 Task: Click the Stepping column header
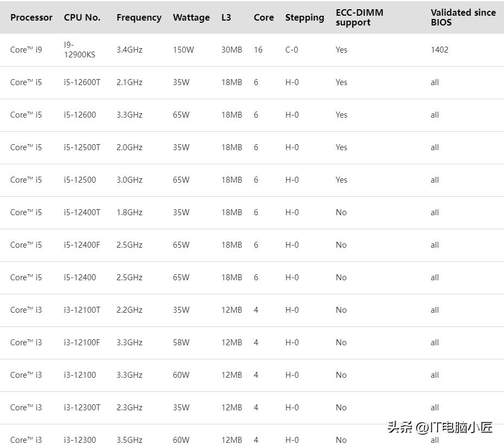[x=305, y=18]
